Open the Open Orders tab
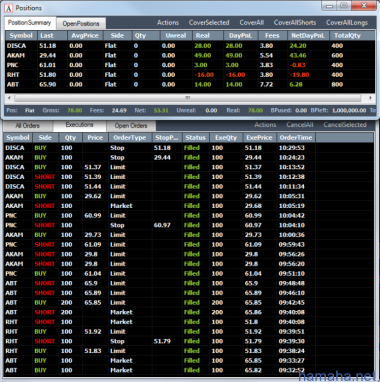The width and height of the screenshot is (380, 382). coord(131,126)
